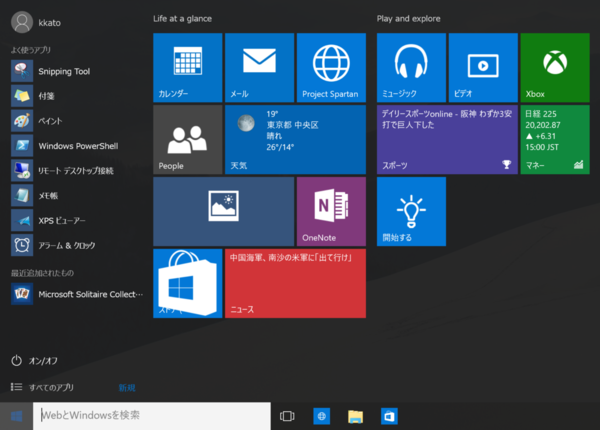Open the 開始する Get Started tile
This screenshot has width=600, height=430.
[411, 212]
